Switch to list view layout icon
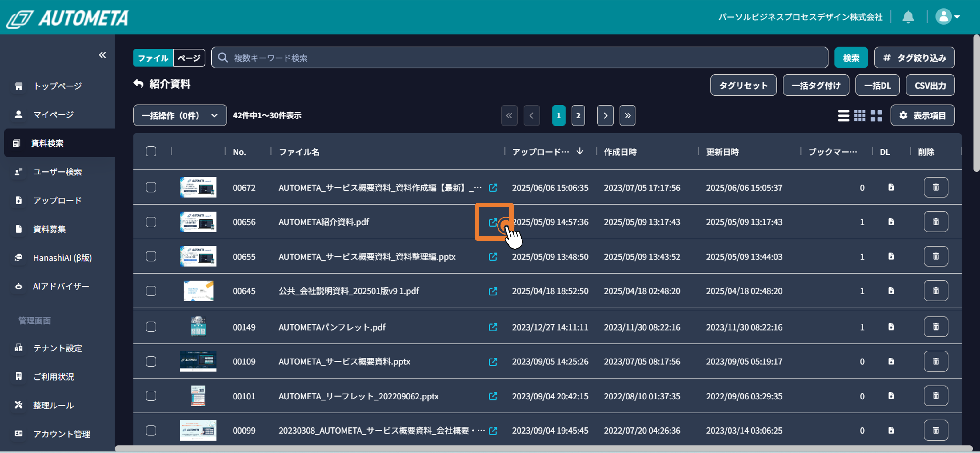Viewport: 980px width, 453px height. click(843, 116)
